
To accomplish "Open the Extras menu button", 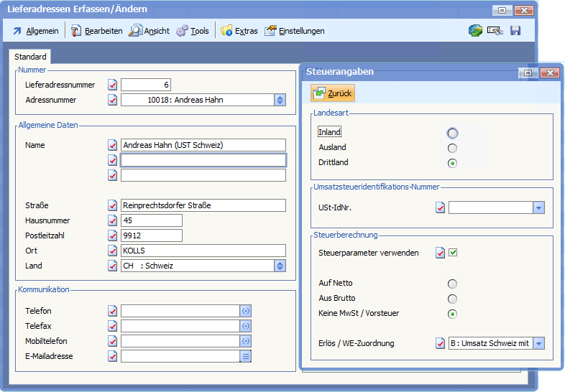I will (x=239, y=31).
